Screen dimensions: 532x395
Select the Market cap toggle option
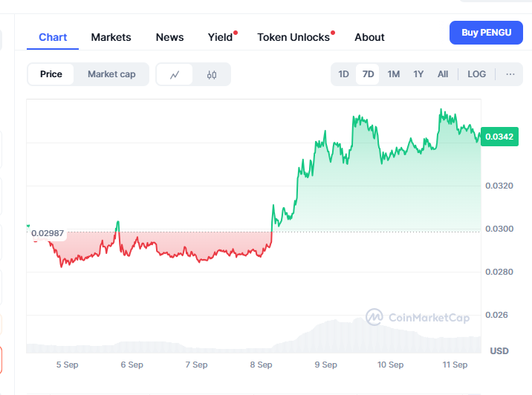pyautogui.click(x=111, y=74)
